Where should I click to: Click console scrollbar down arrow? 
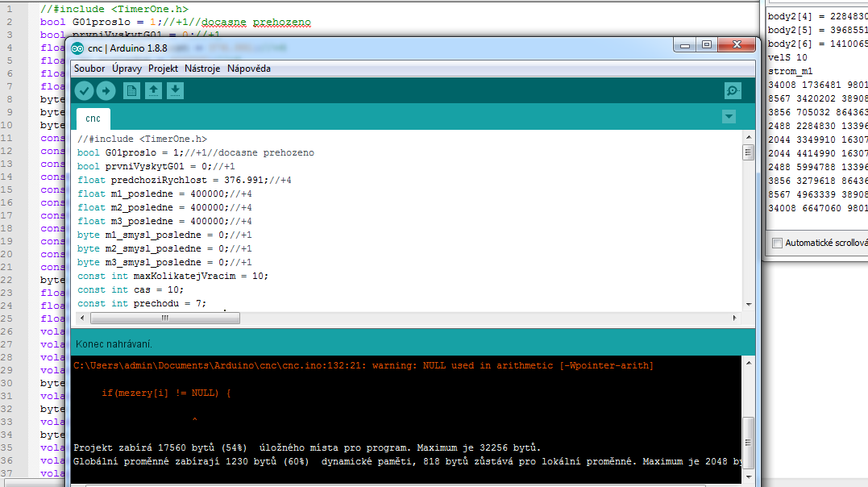coord(749,477)
